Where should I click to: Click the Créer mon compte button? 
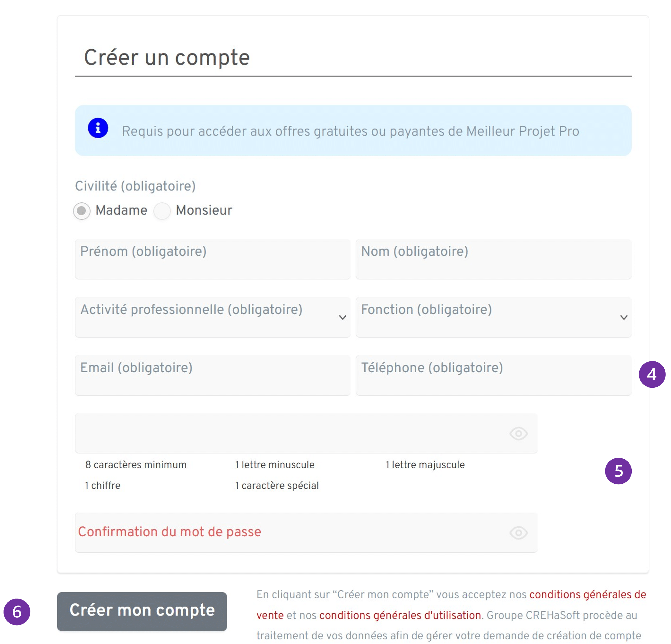click(142, 611)
